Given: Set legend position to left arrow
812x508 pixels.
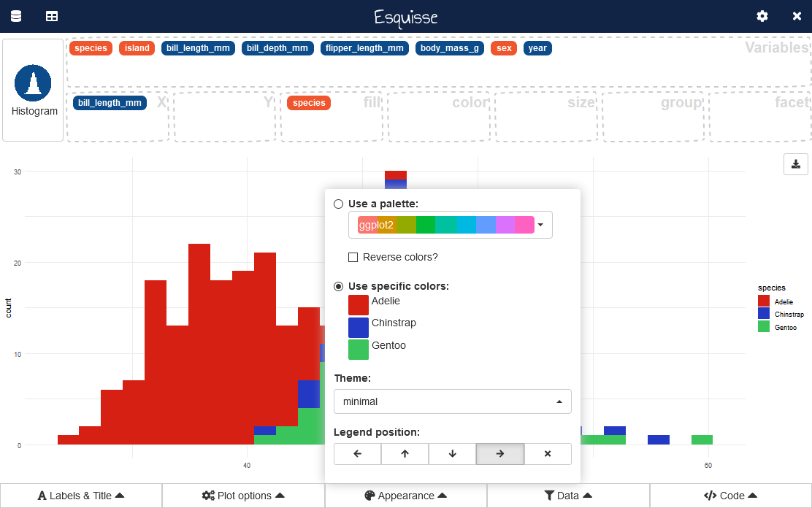Looking at the screenshot, I should 357,454.
